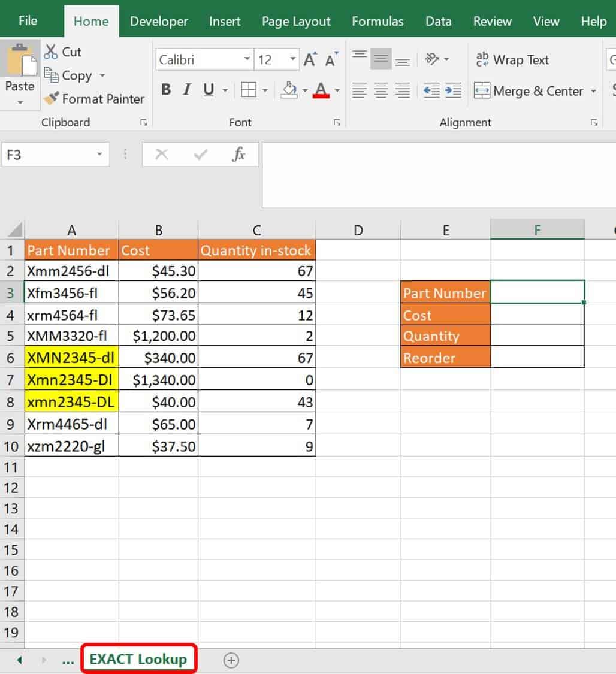Screen dimensions: 616x674
Task: Open the File tab
Action: [x=28, y=21]
